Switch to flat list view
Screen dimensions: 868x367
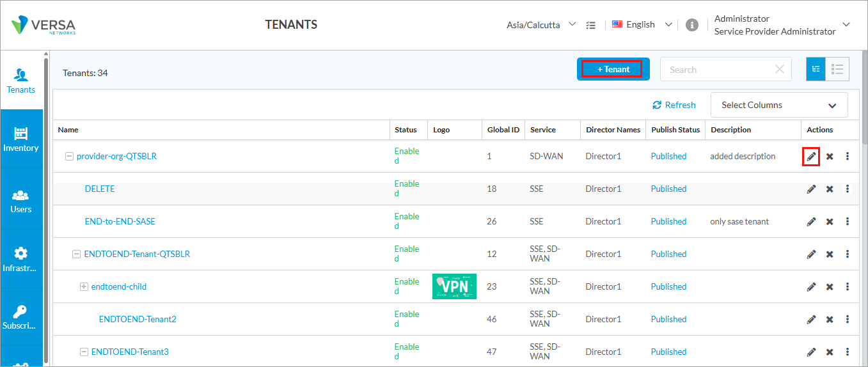point(837,69)
